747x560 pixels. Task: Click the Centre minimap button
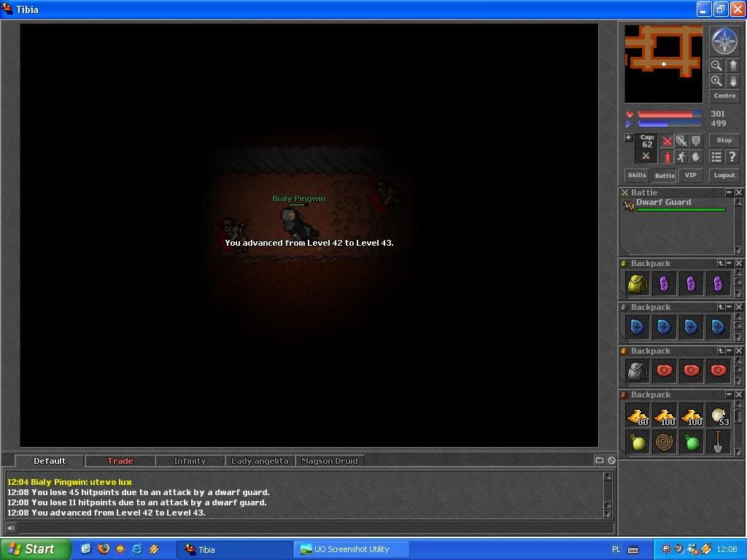(x=724, y=96)
